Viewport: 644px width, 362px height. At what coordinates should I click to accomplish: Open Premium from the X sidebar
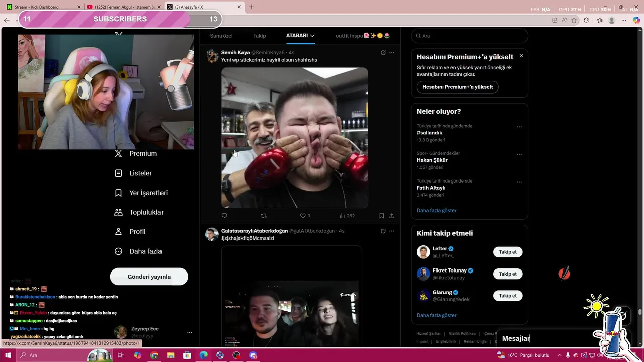point(136,154)
